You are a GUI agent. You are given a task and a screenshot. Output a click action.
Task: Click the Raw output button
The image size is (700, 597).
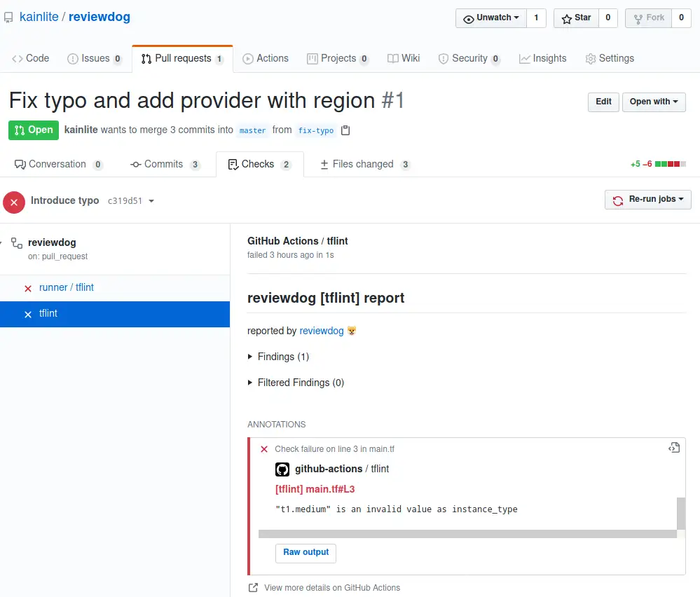click(x=306, y=553)
